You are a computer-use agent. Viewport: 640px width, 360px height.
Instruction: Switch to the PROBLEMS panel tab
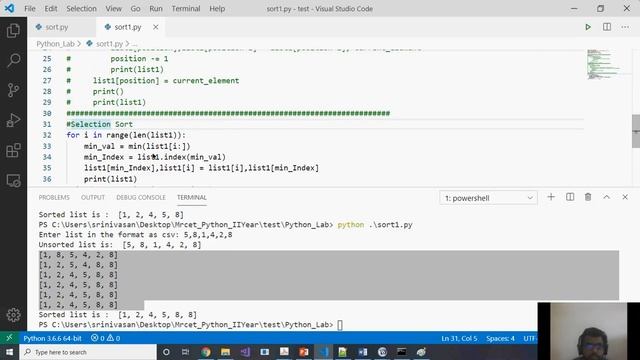(x=54, y=197)
